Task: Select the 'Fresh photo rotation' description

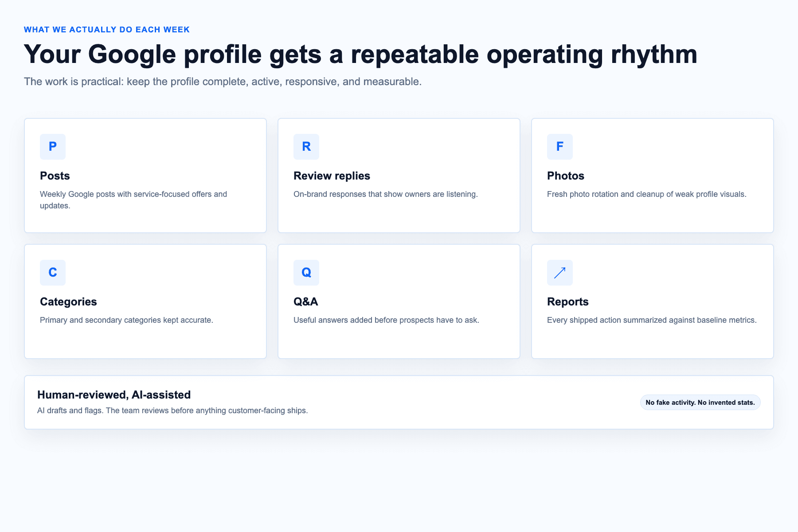Action: [647, 194]
